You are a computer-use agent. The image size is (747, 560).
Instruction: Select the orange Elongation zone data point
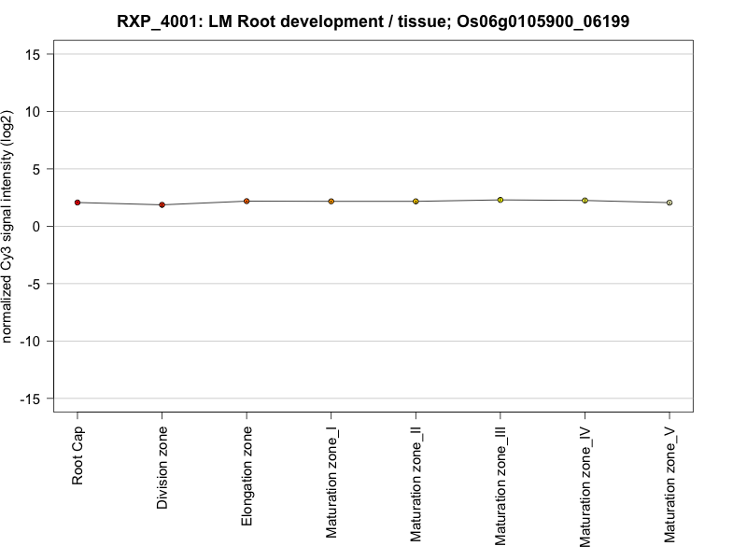(x=247, y=201)
